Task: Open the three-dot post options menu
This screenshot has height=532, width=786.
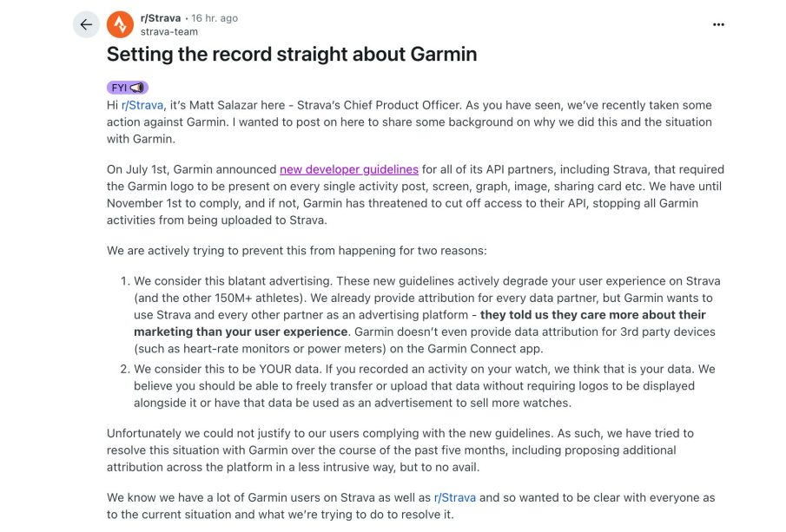Action: point(717,24)
